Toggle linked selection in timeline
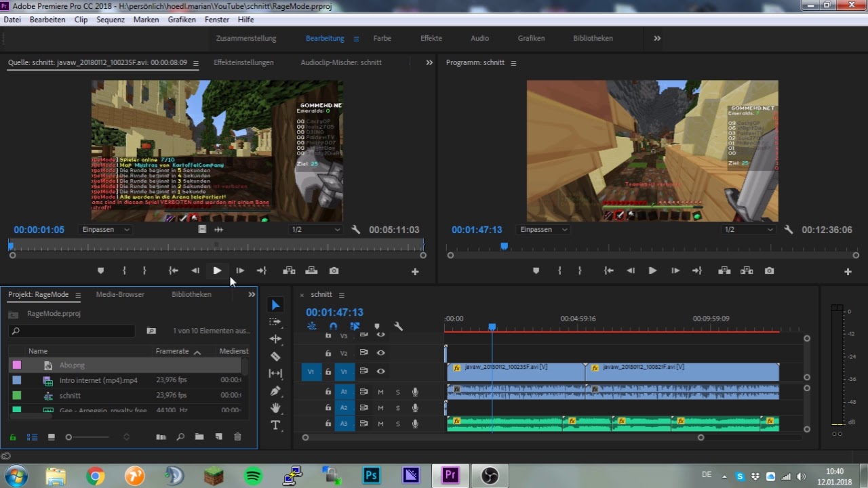 [355, 326]
